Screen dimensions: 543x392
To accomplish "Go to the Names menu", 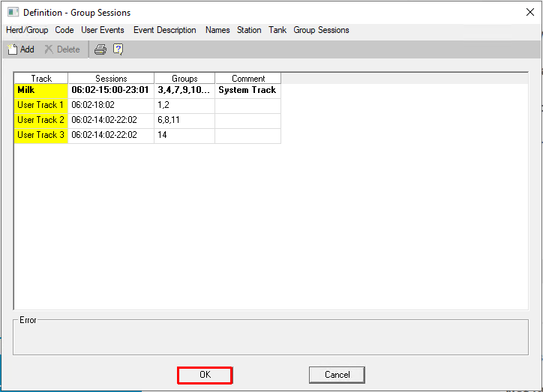I will click(217, 30).
